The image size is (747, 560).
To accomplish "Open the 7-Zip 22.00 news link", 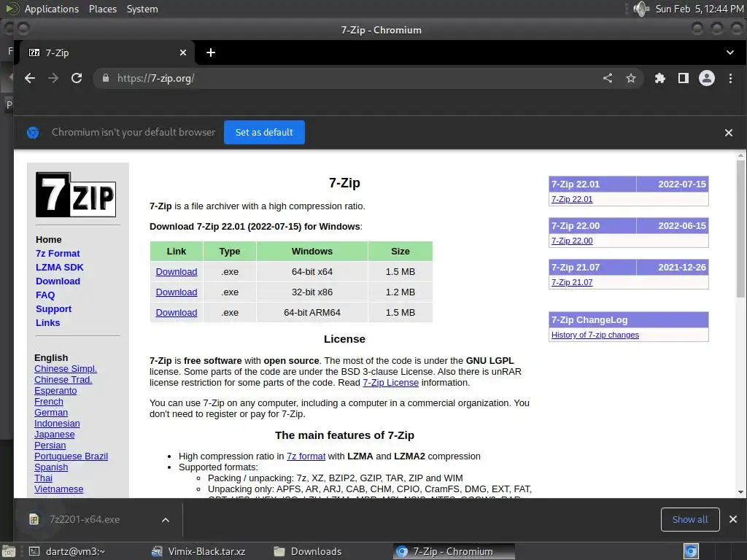I will tap(572, 241).
